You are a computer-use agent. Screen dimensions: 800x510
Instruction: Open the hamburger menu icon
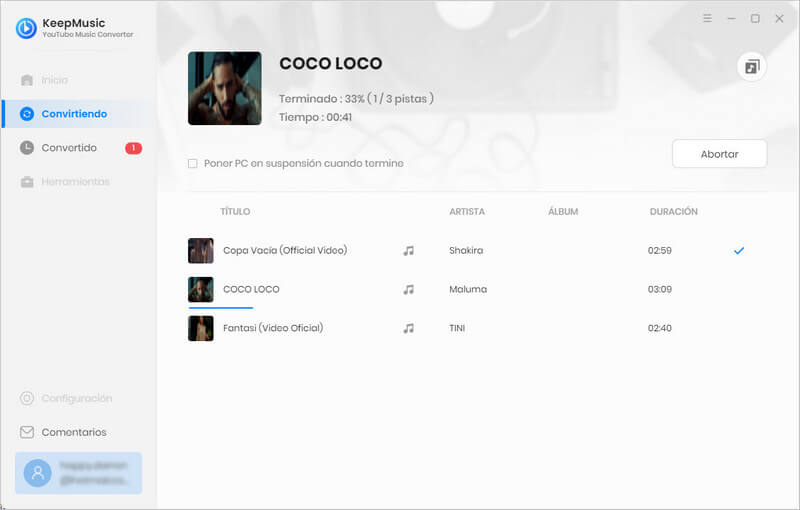[x=707, y=18]
